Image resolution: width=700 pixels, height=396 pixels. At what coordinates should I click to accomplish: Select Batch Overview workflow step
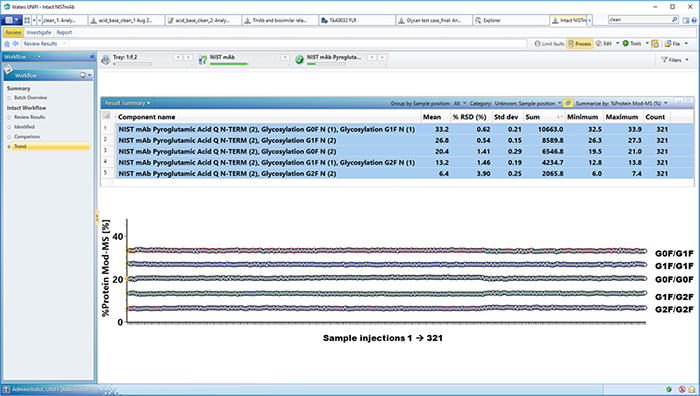[30, 98]
